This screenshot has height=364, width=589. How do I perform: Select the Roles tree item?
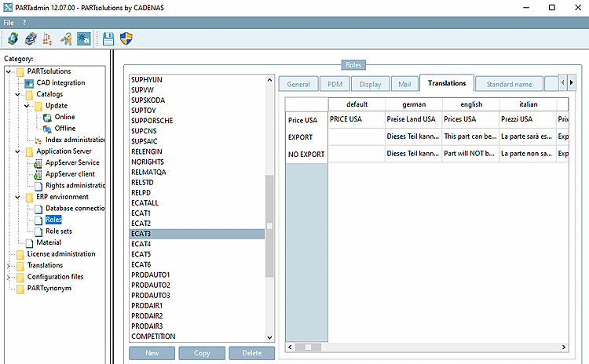[53, 220]
